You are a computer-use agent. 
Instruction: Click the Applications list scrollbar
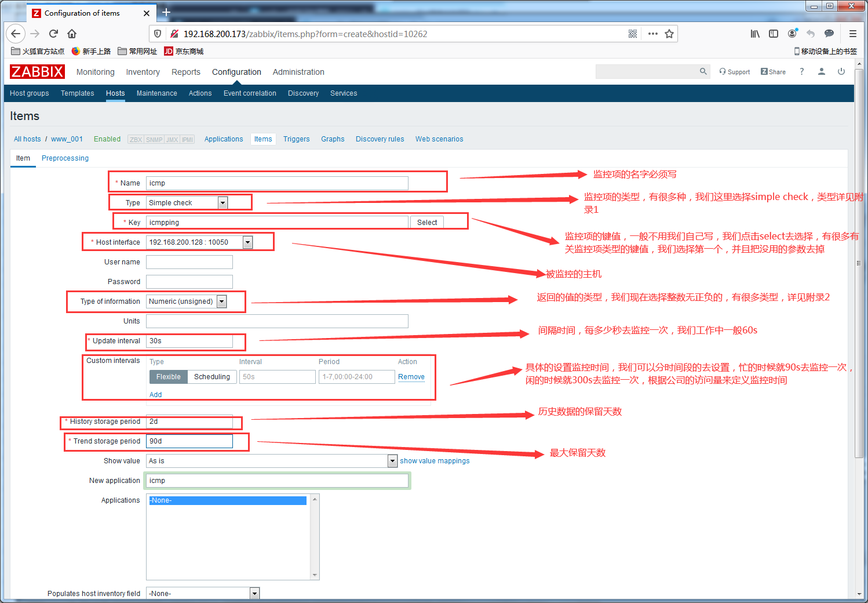point(315,537)
